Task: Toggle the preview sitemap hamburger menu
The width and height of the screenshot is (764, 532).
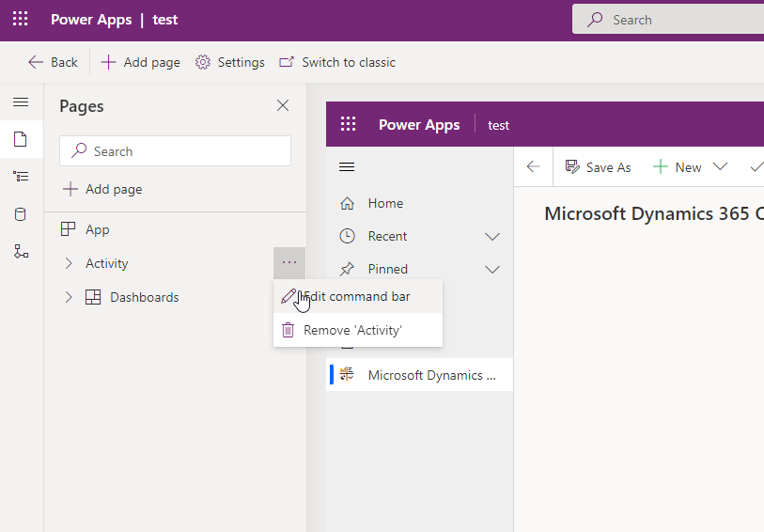Action: tap(347, 167)
